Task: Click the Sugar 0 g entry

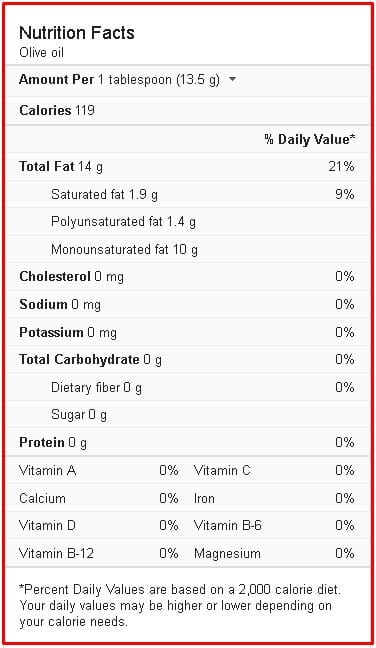Action: [x=79, y=415]
